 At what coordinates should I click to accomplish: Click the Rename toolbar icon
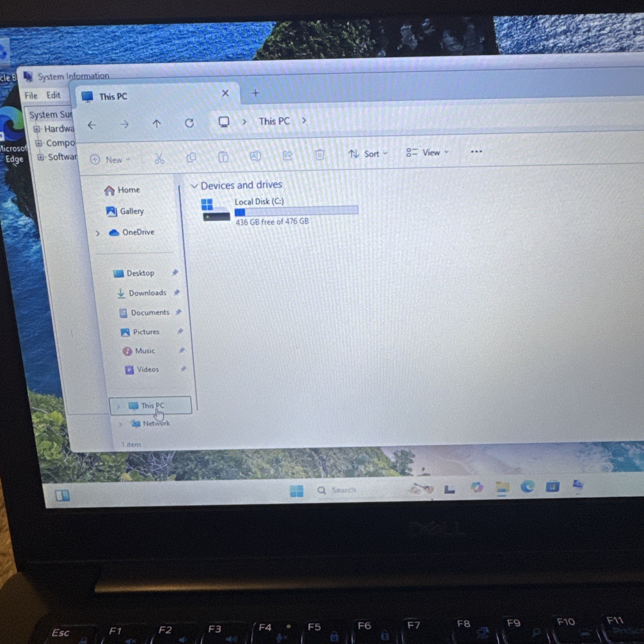256,156
